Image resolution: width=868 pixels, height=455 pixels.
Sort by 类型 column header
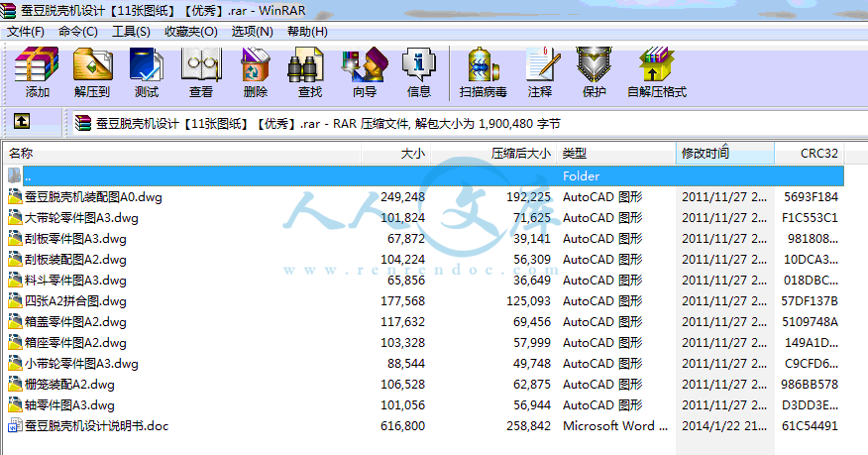[616, 153]
